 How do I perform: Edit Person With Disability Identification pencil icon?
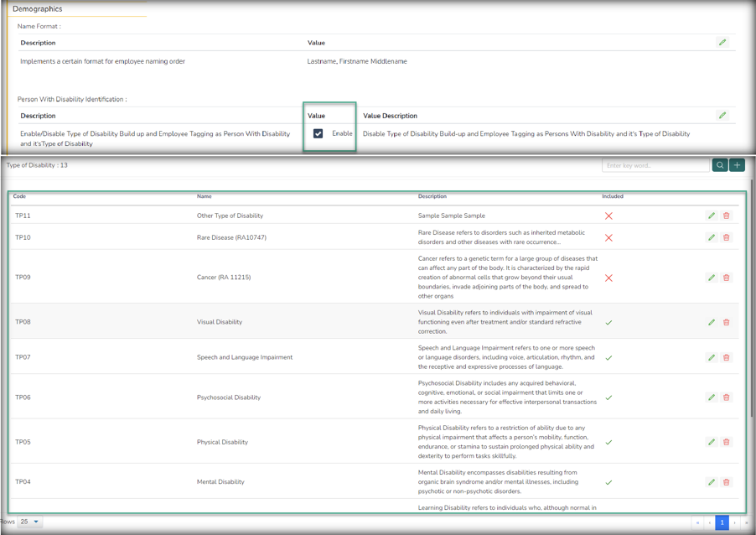click(722, 116)
